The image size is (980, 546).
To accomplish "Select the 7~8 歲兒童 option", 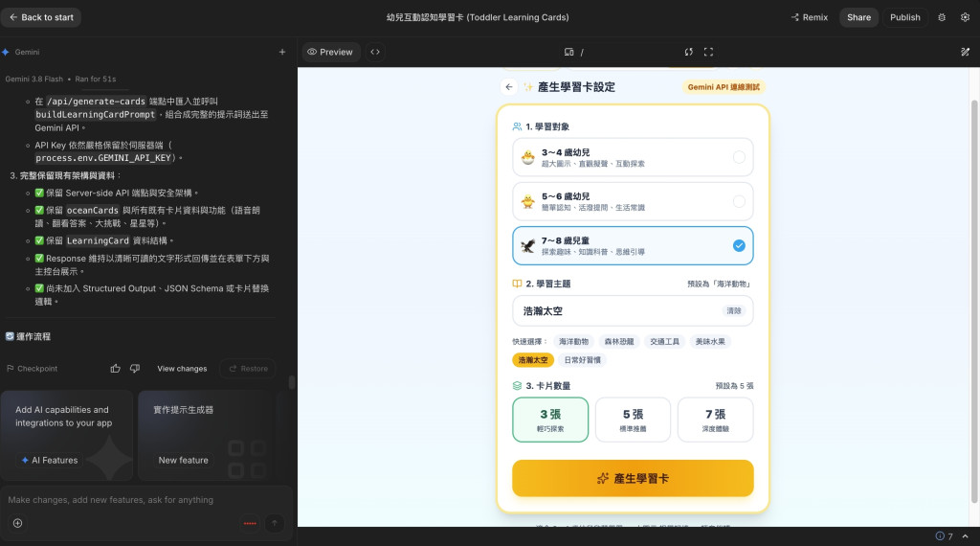I will [x=633, y=246].
